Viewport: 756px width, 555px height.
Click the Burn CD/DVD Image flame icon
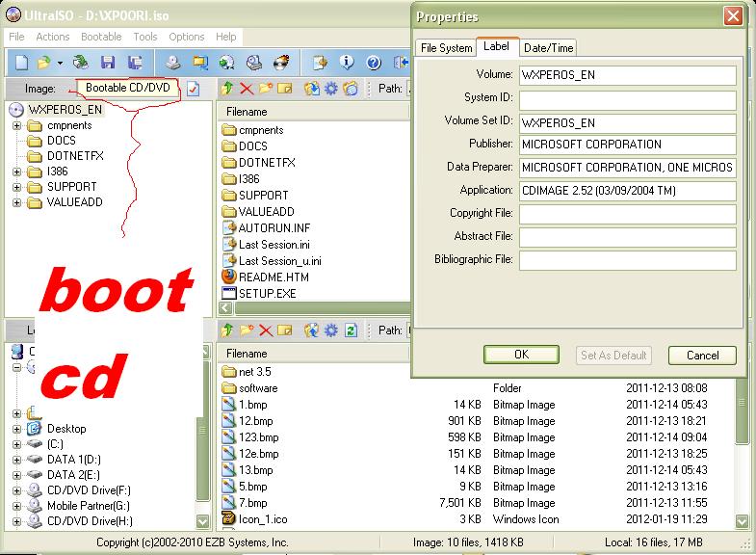(281, 63)
